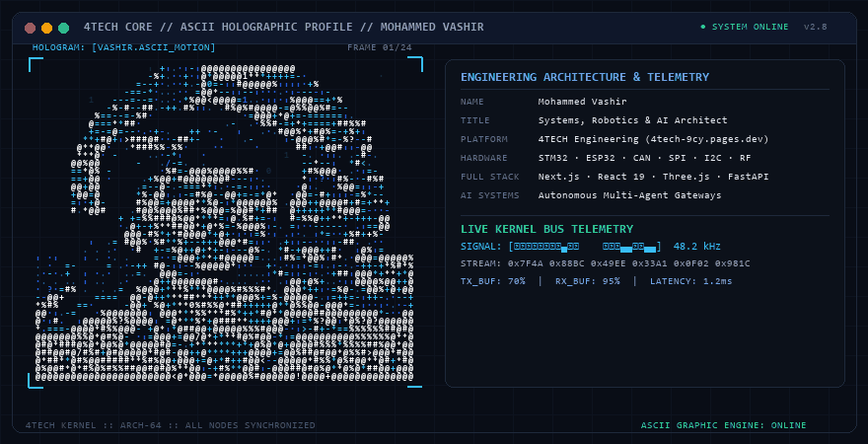Click the FULL STACK field label
This screenshot has height=444, width=868.
point(490,178)
